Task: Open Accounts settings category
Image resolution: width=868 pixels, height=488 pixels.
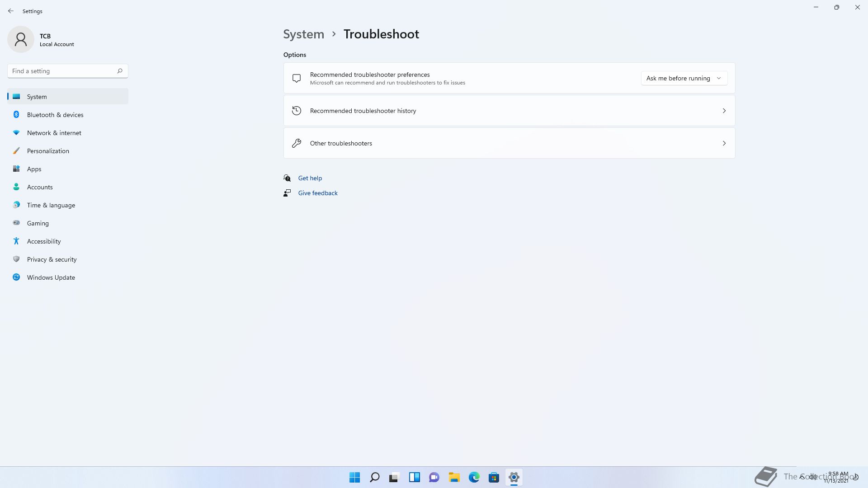Action: (68, 187)
